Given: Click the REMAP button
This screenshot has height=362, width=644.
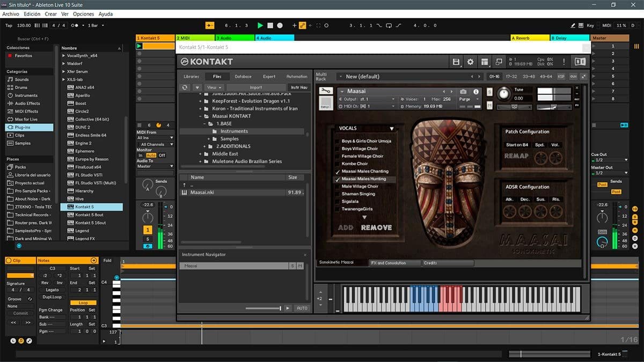Looking at the screenshot, I should coord(516,156).
